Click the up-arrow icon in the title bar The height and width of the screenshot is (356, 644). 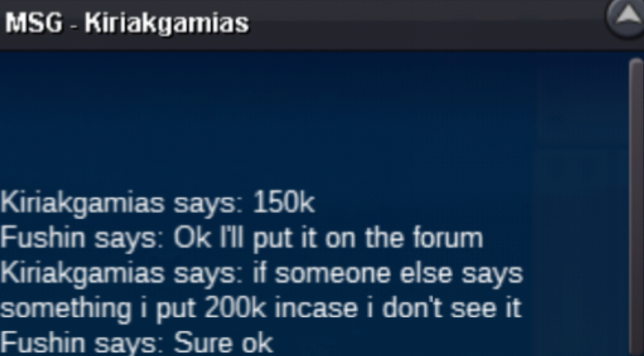625,17
